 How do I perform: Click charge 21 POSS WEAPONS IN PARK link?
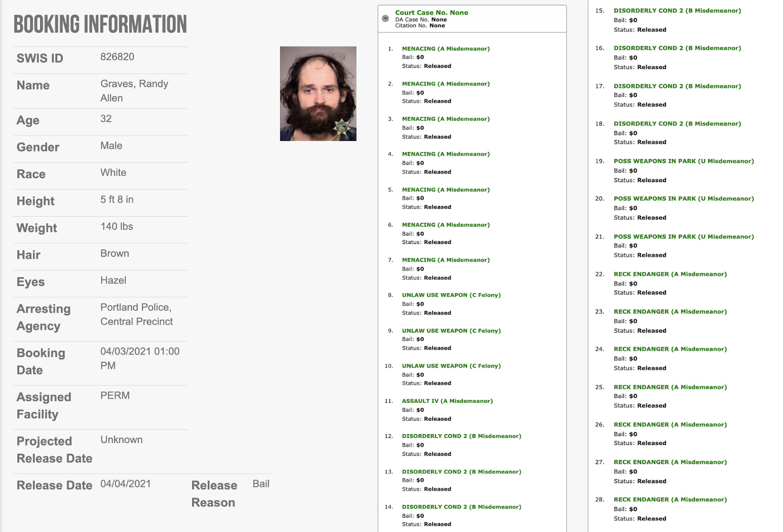click(684, 237)
